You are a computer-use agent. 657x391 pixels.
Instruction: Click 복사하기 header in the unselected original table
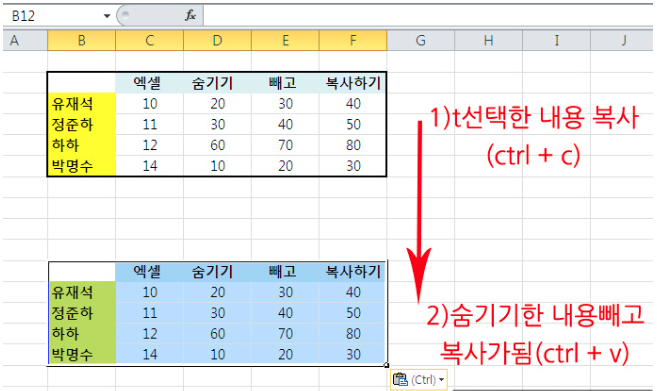(353, 83)
